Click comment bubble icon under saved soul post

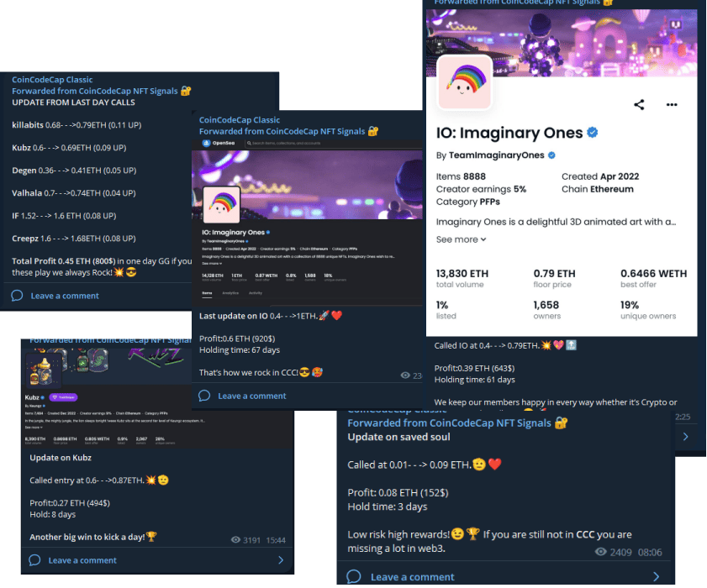pyautogui.click(x=353, y=576)
